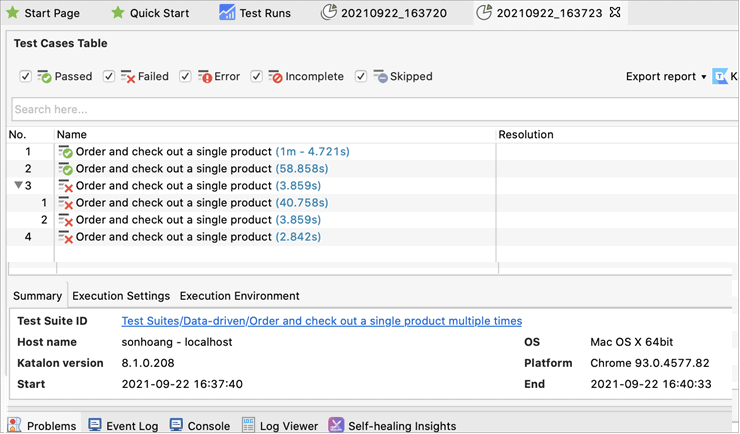Click the failed icon on parent row 3
The image size is (740, 434).
coord(66,186)
